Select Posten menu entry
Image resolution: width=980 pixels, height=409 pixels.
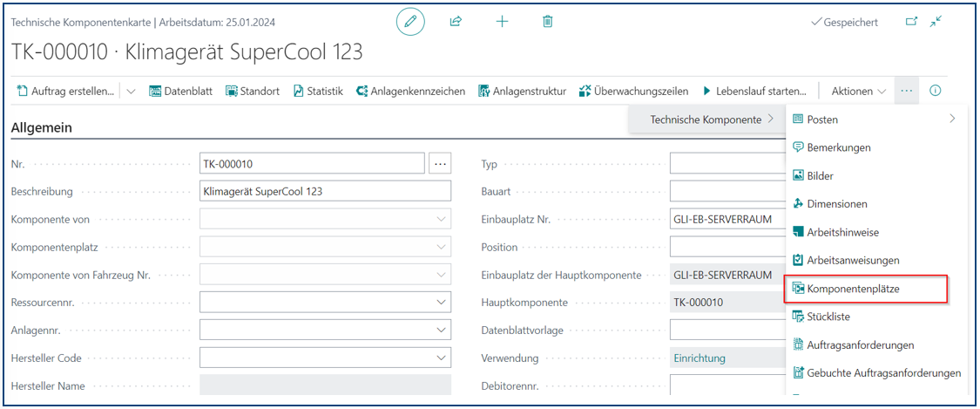pyautogui.click(x=875, y=119)
